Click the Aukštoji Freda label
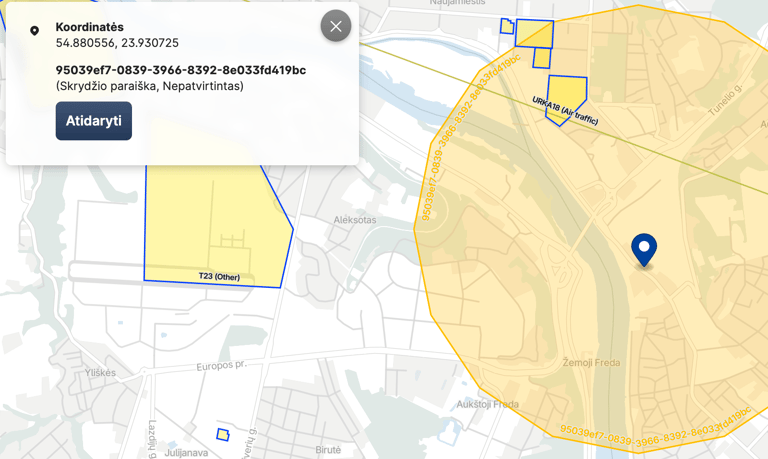Viewport: 768px width, 459px height. click(x=487, y=404)
